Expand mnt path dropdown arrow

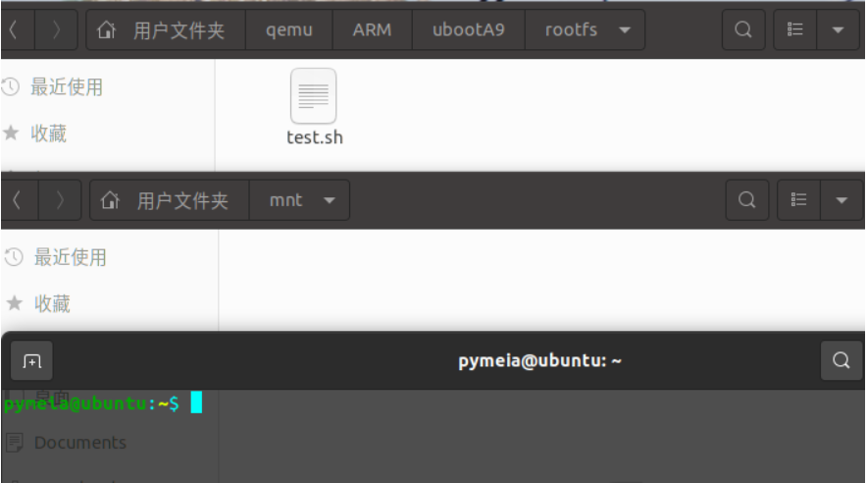pos(330,200)
